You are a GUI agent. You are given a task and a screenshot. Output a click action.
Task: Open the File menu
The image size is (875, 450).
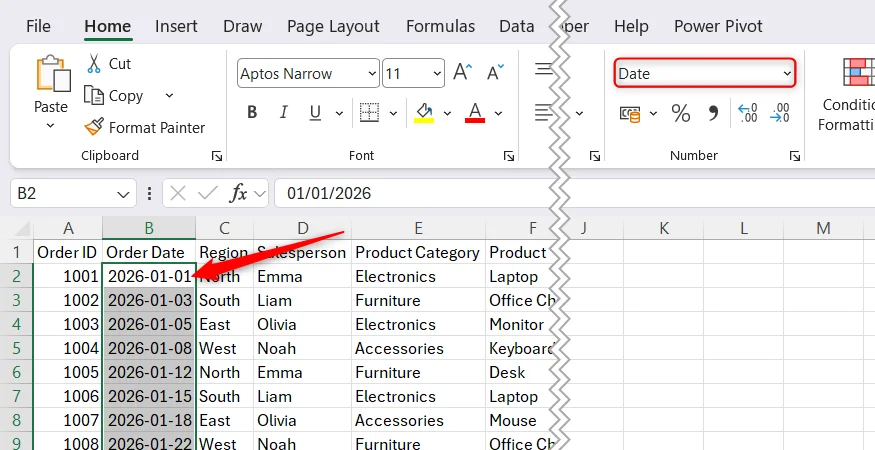pos(38,26)
